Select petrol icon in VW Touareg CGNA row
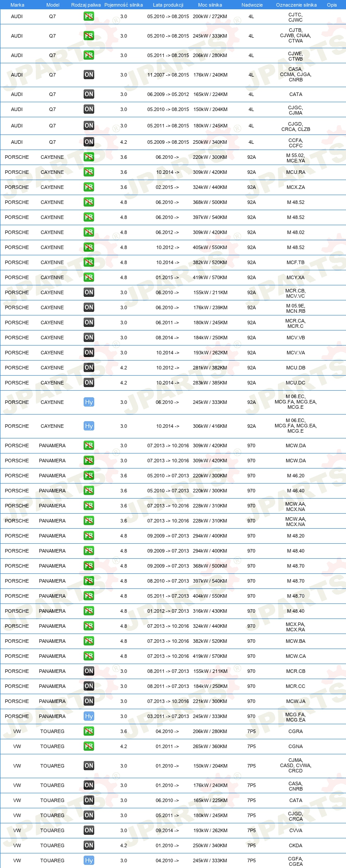Image resolution: width=346 pixels, height=868 pixels. pyautogui.click(x=89, y=746)
